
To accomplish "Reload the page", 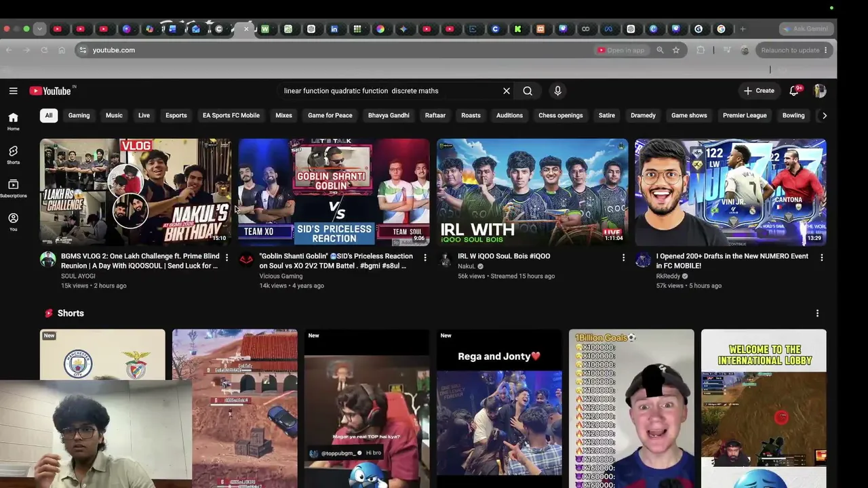I will (x=44, y=50).
